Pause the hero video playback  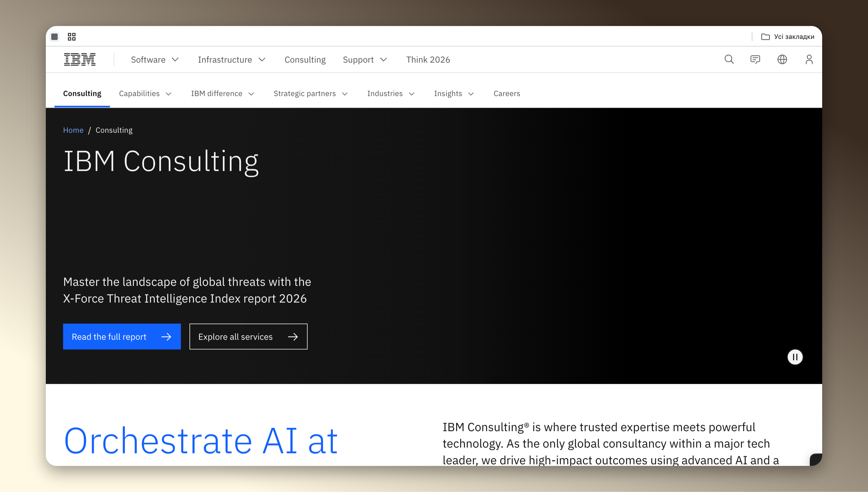795,357
